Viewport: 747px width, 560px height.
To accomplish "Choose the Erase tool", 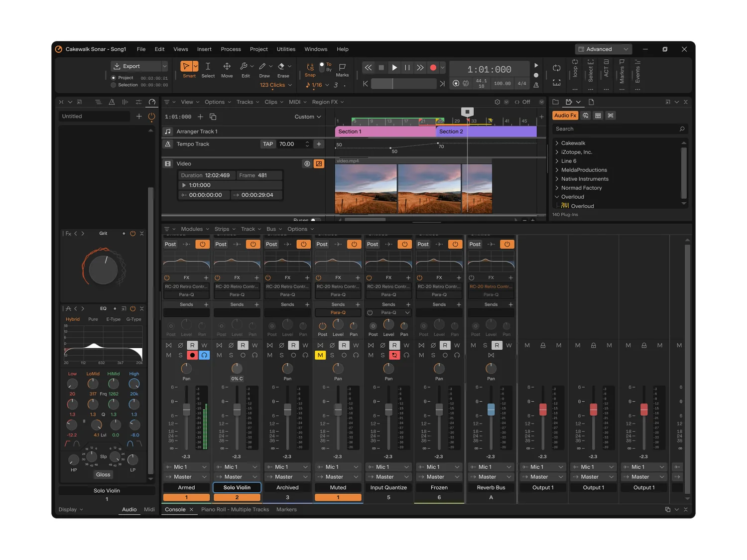I will click(x=281, y=66).
